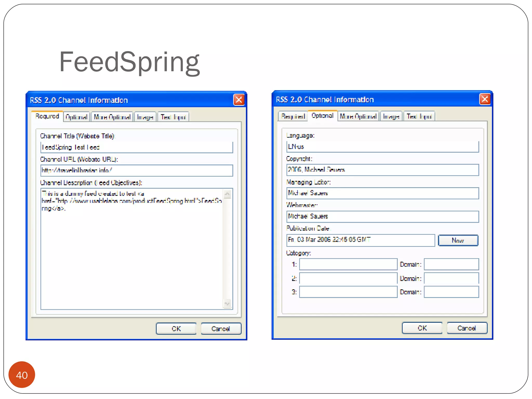
Task: Click the Channel Title input field
Action: click(x=137, y=147)
